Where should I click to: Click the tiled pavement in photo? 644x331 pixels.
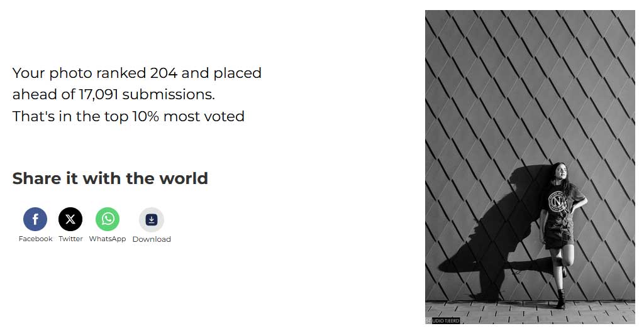click(530, 312)
